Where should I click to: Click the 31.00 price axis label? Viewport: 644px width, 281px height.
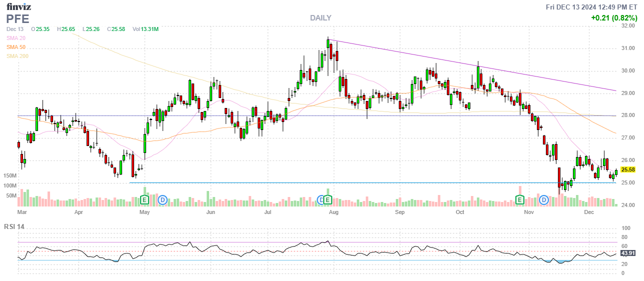tap(628, 48)
